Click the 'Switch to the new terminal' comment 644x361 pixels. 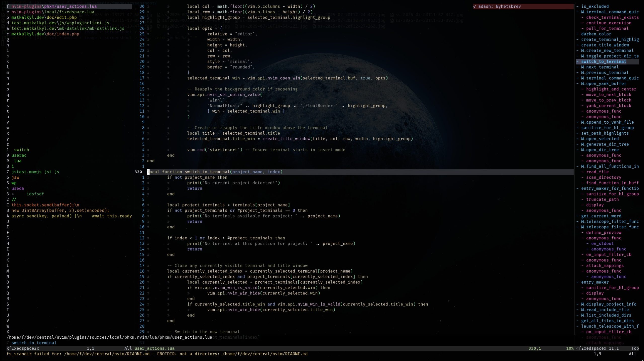tap(203, 332)
